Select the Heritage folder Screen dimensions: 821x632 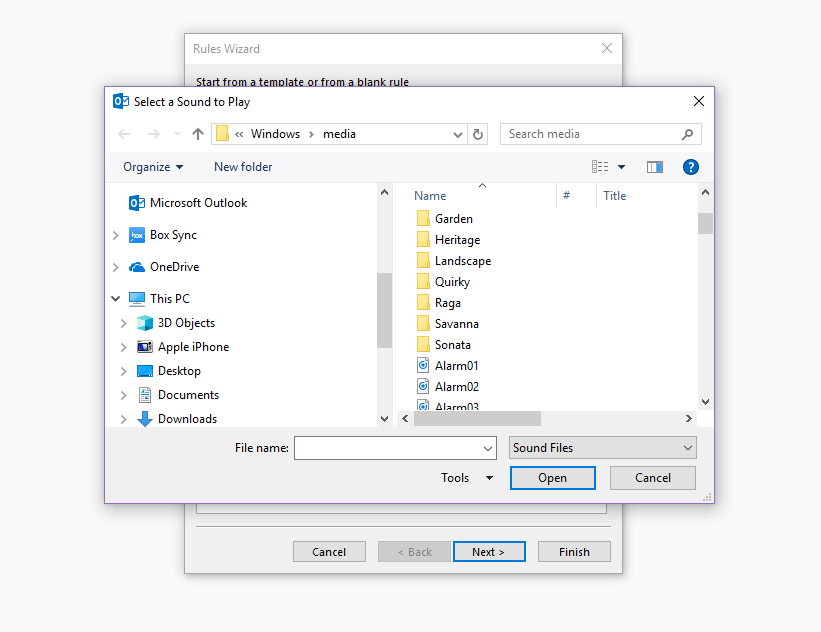pos(449,240)
